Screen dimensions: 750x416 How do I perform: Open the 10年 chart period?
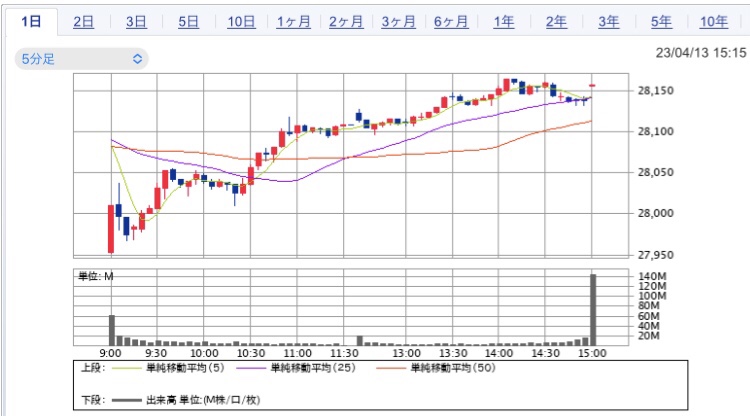tap(714, 22)
